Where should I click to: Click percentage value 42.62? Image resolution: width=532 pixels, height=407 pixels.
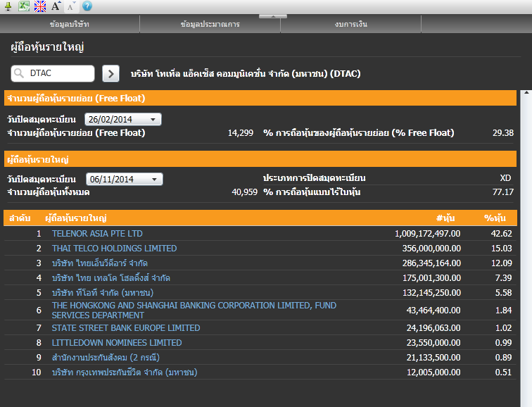(x=502, y=234)
